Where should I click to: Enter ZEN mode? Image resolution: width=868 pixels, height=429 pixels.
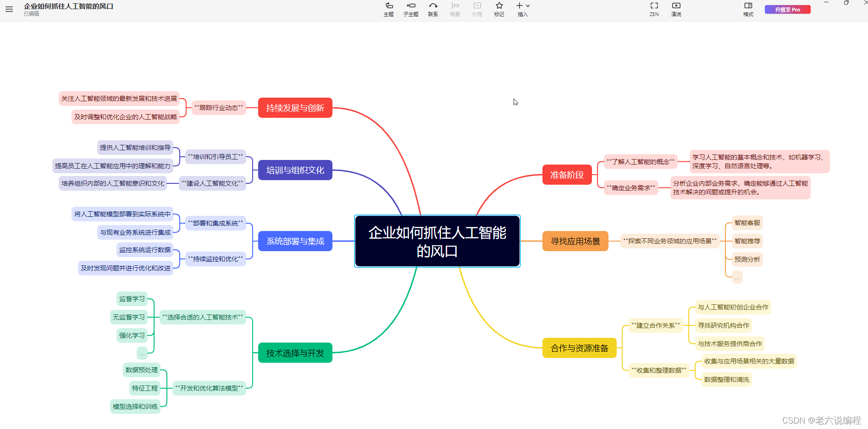click(654, 9)
